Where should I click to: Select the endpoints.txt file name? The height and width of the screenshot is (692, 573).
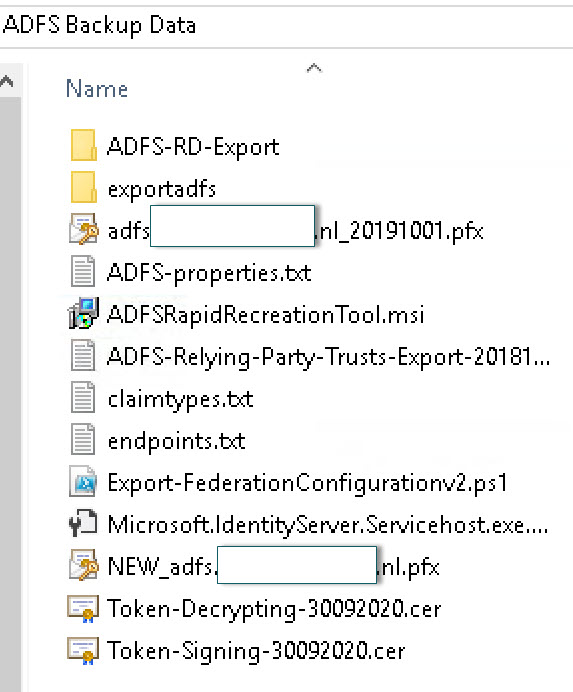point(177,440)
